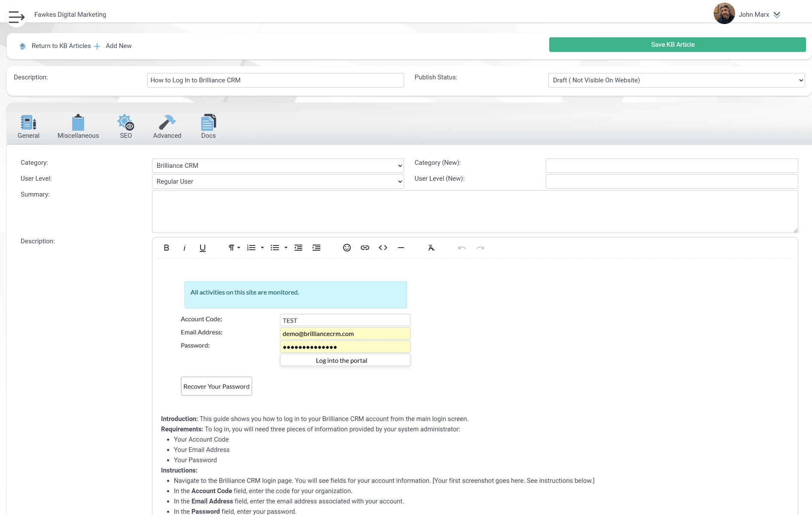Switch to the General tab
This screenshot has width=812, height=515.
coord(28,127)
